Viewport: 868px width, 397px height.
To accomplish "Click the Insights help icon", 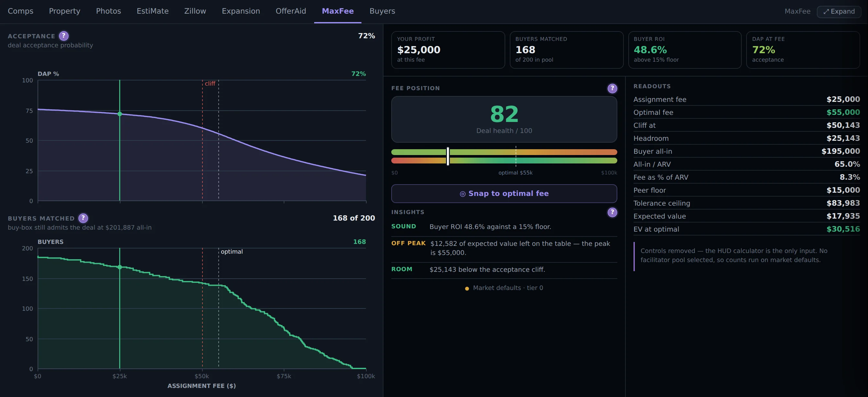I will coord(612,212).
